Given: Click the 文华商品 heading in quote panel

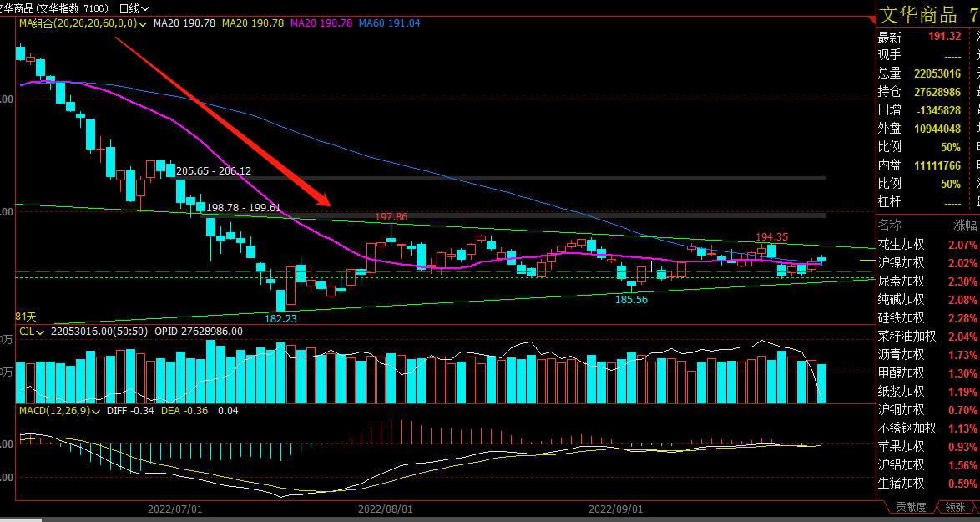Looking at the screenshot, I should click(x=918, y=13).
